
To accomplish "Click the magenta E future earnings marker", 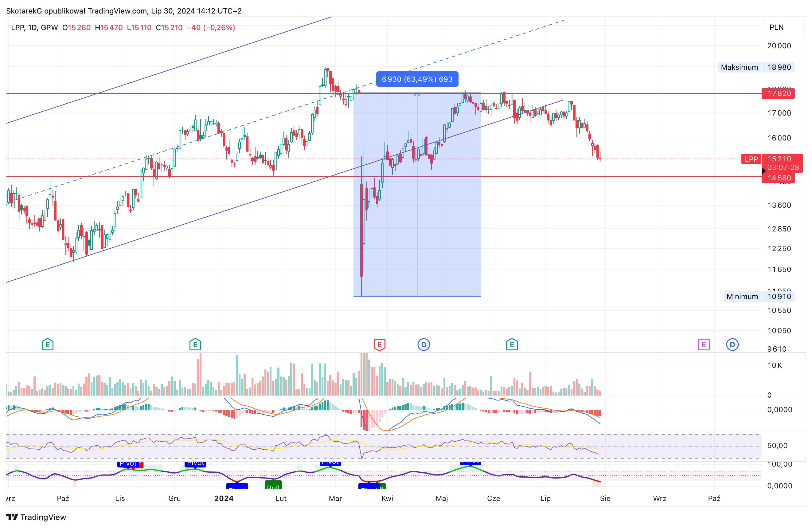I will click(704, 345).
